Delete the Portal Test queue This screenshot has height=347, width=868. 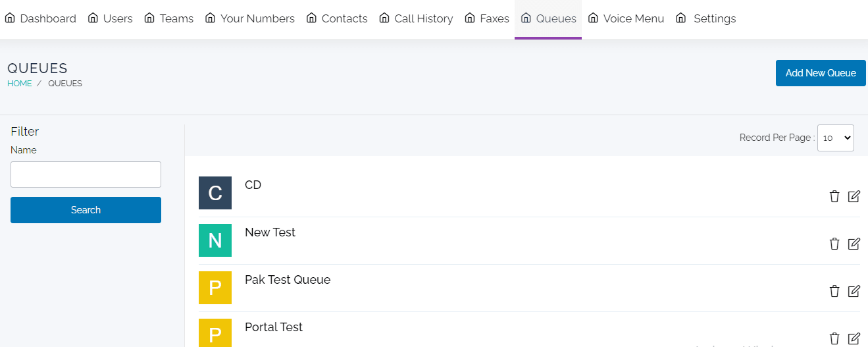(x=834, y=338)
